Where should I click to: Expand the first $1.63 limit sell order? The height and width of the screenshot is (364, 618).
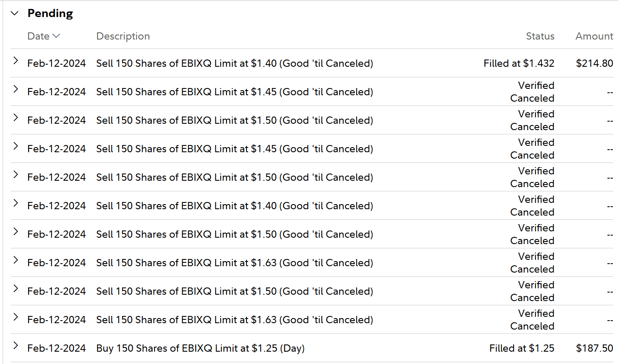point(16,260)
